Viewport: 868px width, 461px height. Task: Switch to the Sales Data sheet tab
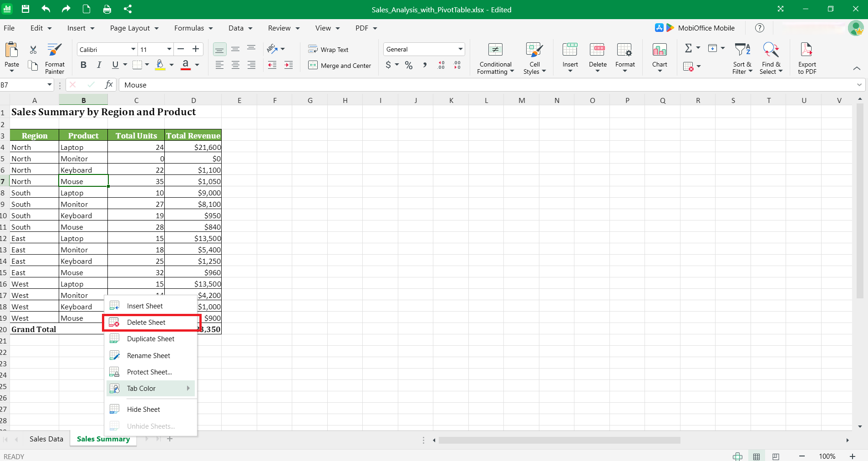pyautogui.click(x=46, y=439)
